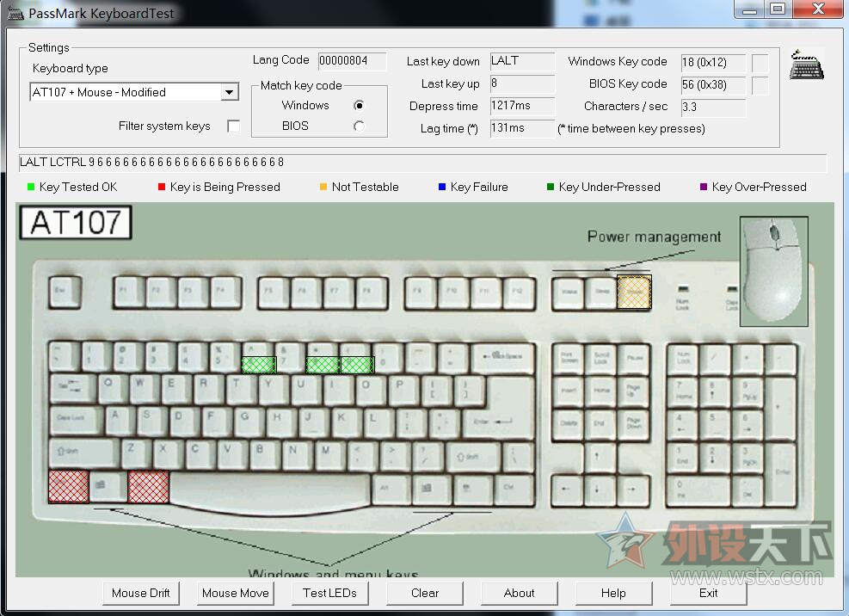849x616 pixels.
Task: Select the Windows match key code radio
Action: 359,105
